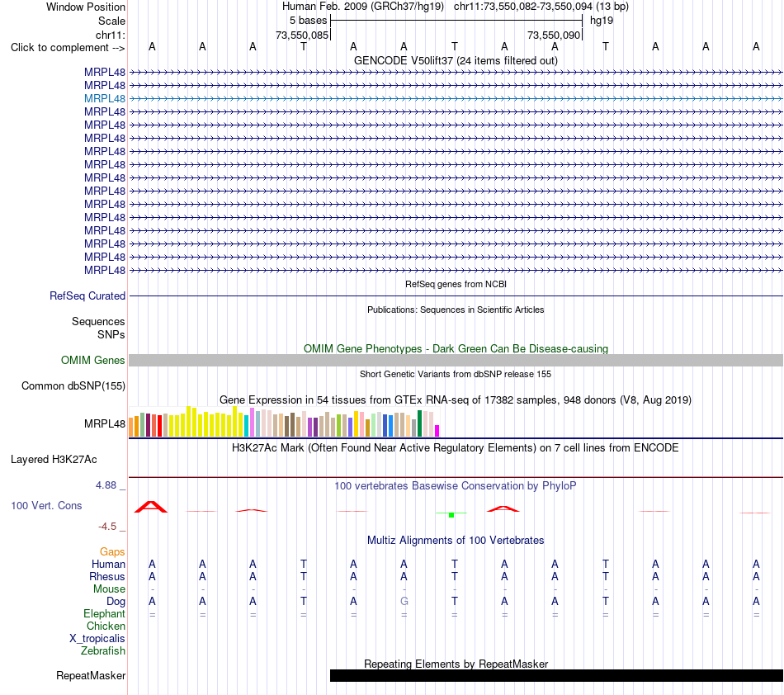This screenshot has width=784, height=695.
Task: Click the 4.88 upper conservation value
Action: click(x=106, y=485)
